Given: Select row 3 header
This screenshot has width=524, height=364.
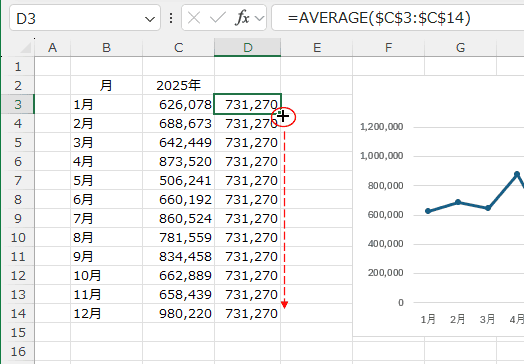Looking at the screenshot, I should [x=18, y=105].
